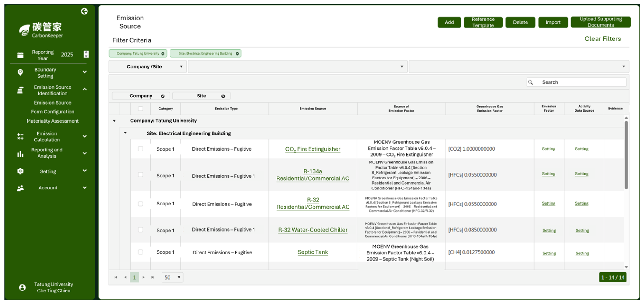Screen dimensions: 644x304
Task: Click the collapse sidebar arrow icon
Action: (x=84, y=11)
